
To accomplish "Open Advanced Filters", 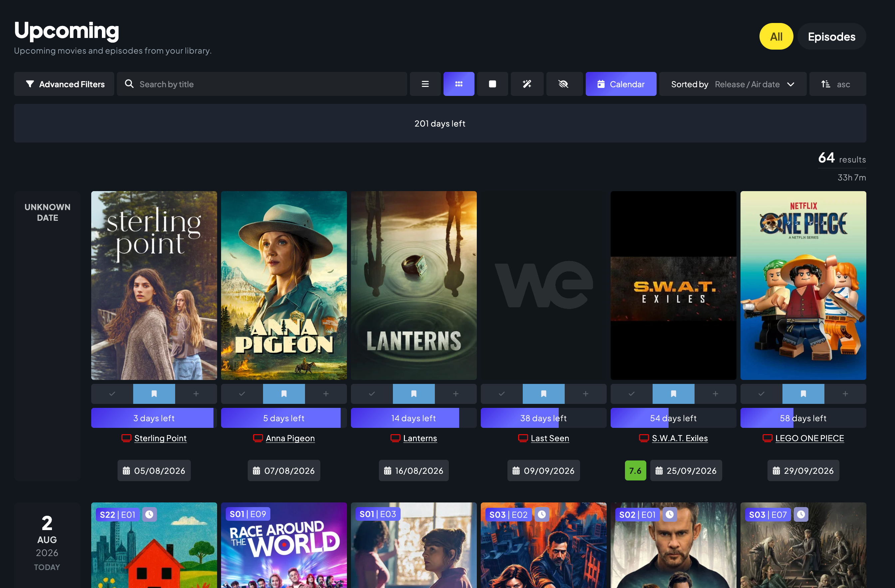I will tap(64, 84).
